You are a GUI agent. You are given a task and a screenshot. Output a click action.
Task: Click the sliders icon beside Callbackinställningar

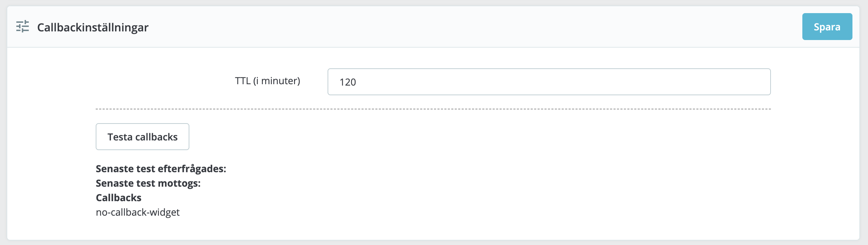pos(22,27)
